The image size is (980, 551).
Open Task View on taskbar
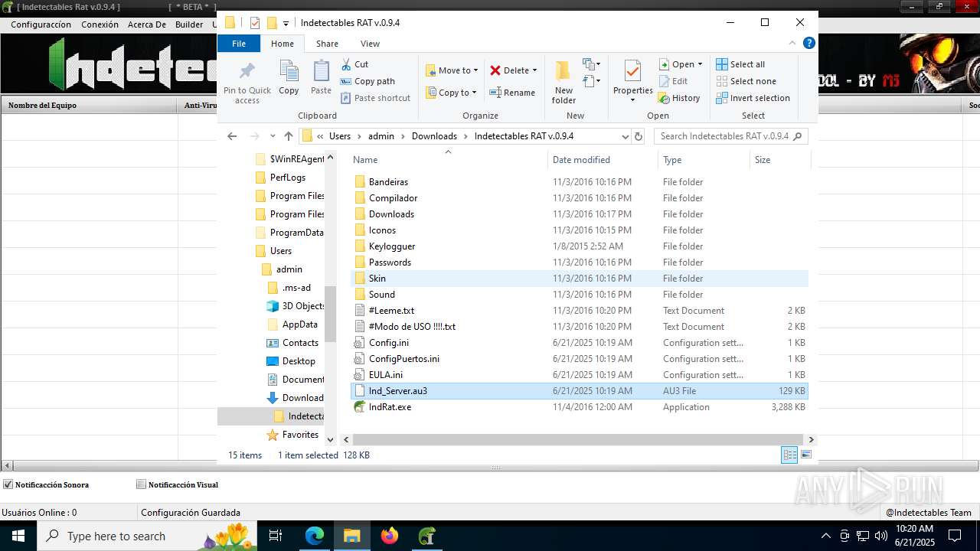[276, 536]
